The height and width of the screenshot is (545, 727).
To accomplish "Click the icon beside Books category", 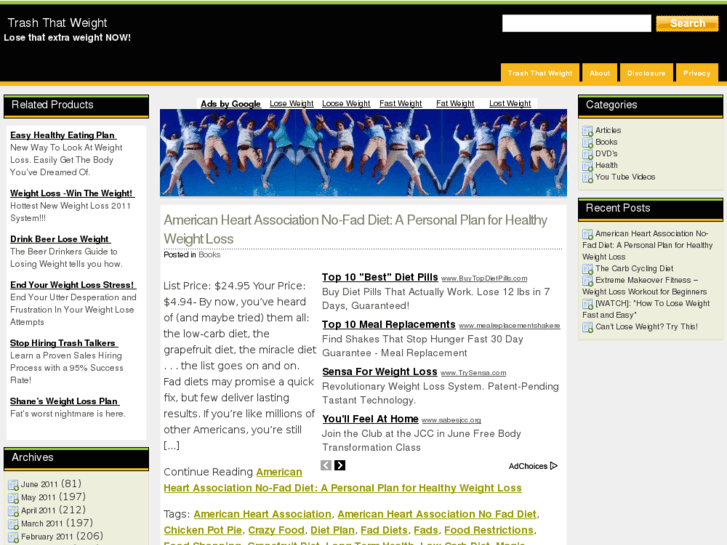I will (587, 143).
